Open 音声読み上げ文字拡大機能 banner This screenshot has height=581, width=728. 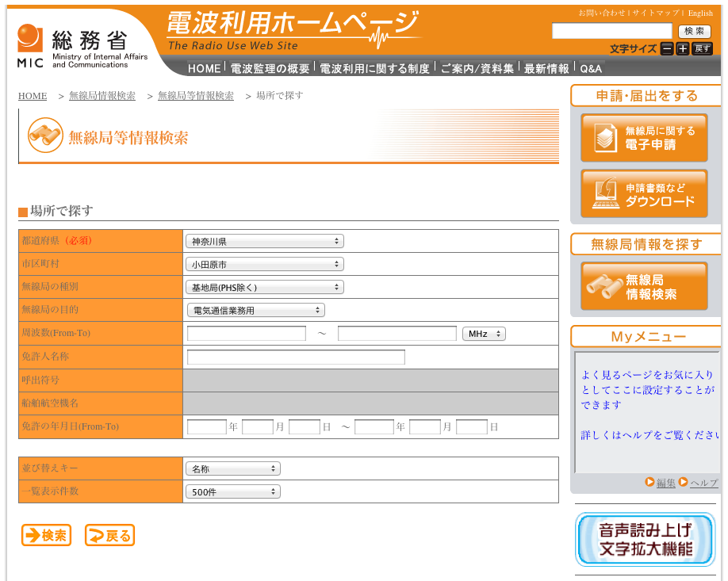[645, 539]
